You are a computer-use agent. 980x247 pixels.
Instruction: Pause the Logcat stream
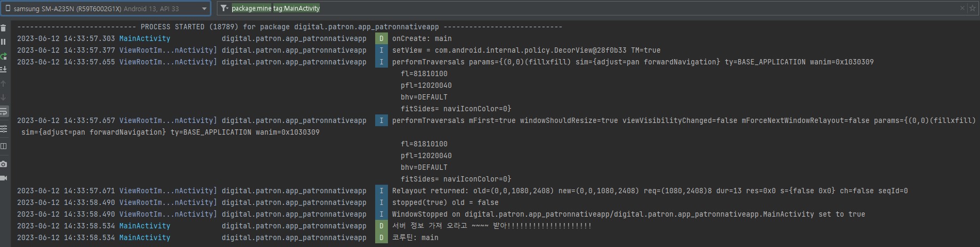click(x=4, y=42)
